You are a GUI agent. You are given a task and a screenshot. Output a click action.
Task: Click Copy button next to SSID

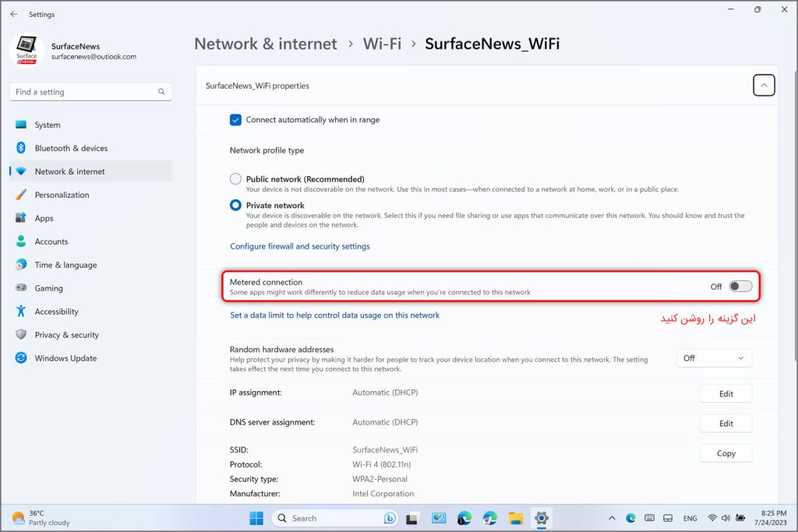click(726, 453)
